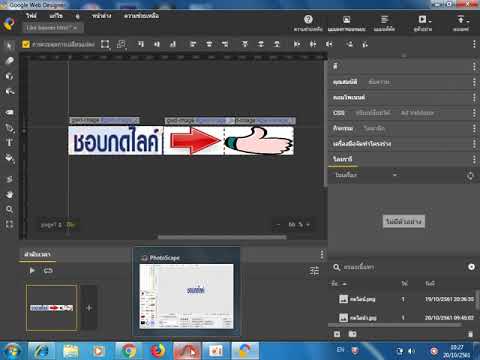This screenshot has height=360, width=480.
Task: Click the stage vertical scrollbar
Action: point(325,123)
